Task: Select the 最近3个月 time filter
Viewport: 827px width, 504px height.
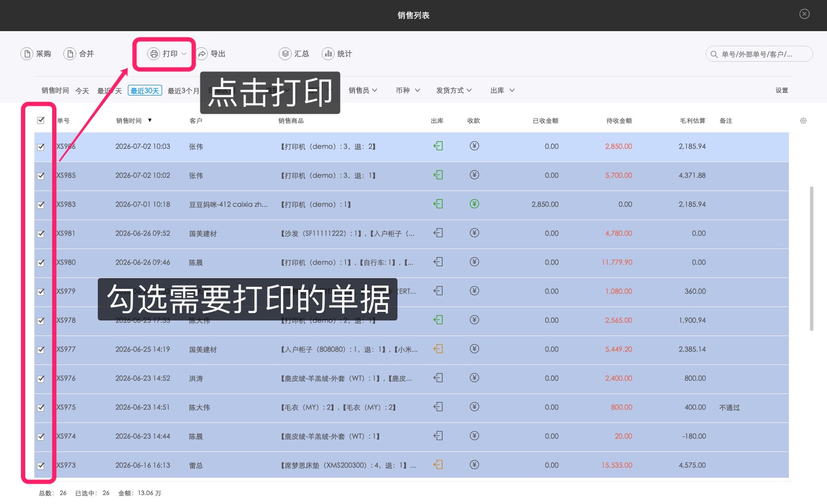Action: pyautogui.click(x=183, y=91)
